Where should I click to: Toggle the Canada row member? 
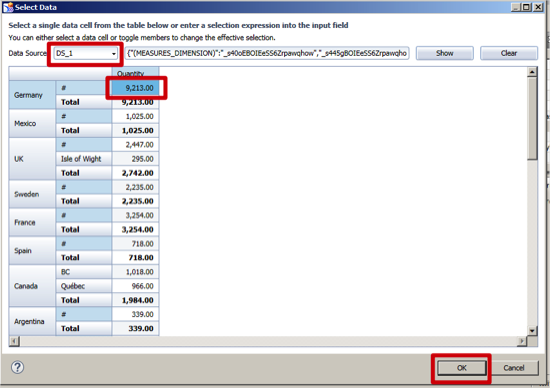32,286
